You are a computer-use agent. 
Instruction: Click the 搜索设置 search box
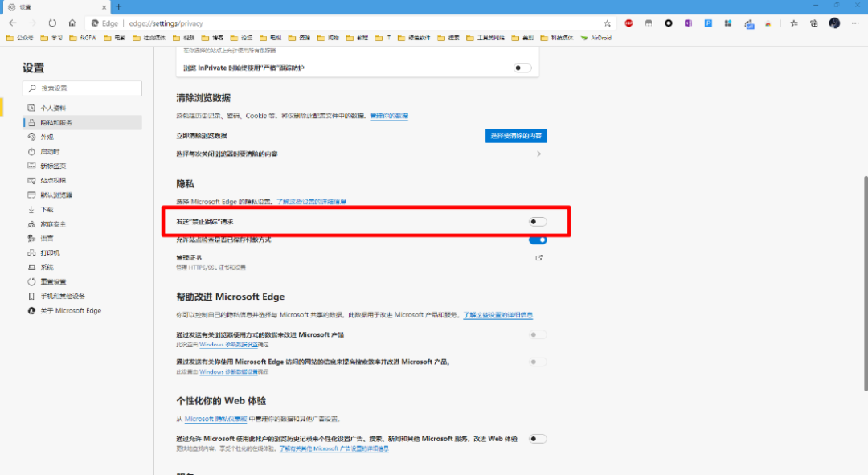click(x=82, y=88)
